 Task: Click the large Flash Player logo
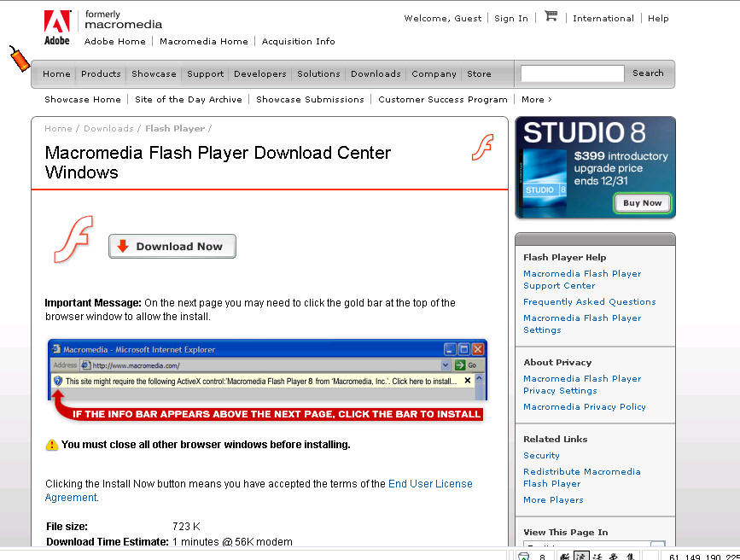coord(73,239)
